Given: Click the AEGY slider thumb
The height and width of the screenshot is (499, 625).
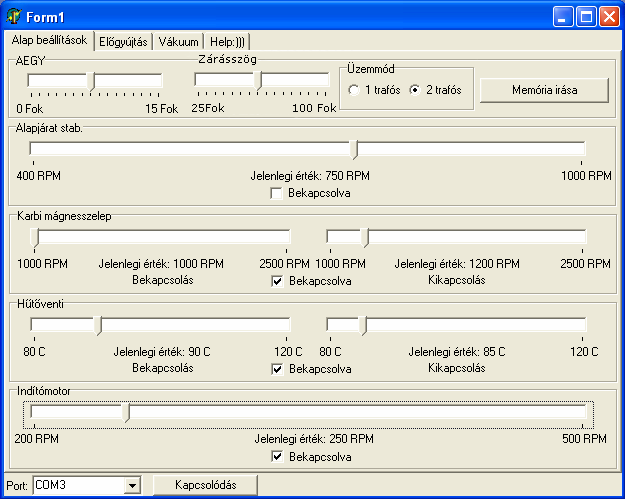Looking at the screenshot, I should (x=91, y=82).
